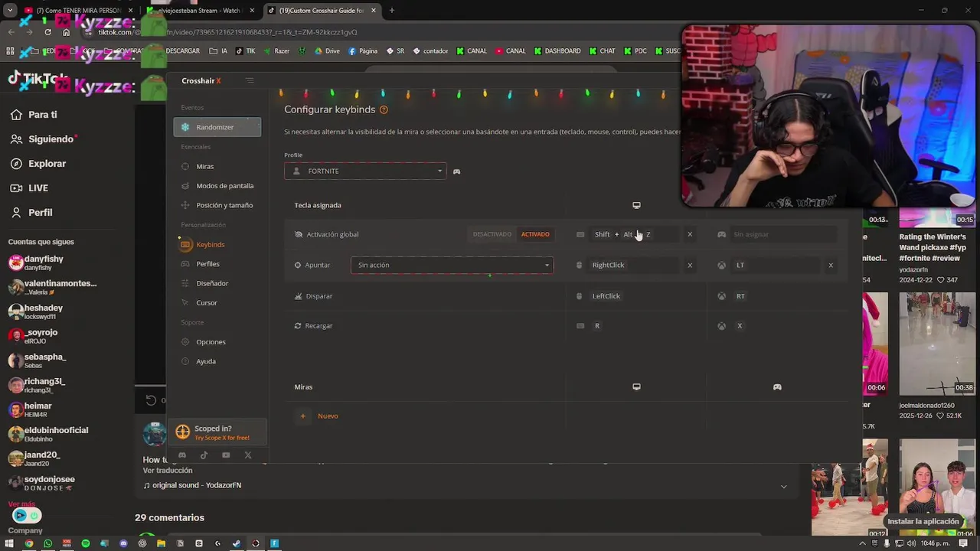Open Spotify from the taskbar
Image resolution: width=980 pixels, height=551 pixels.
(x=86, y=543)
